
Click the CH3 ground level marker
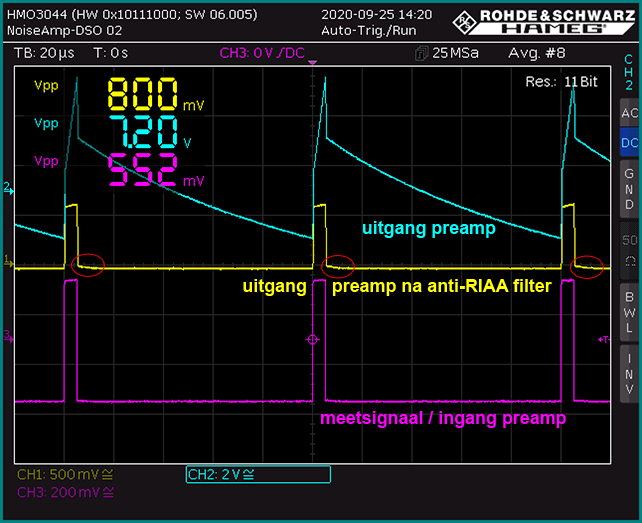click(8, 338)
